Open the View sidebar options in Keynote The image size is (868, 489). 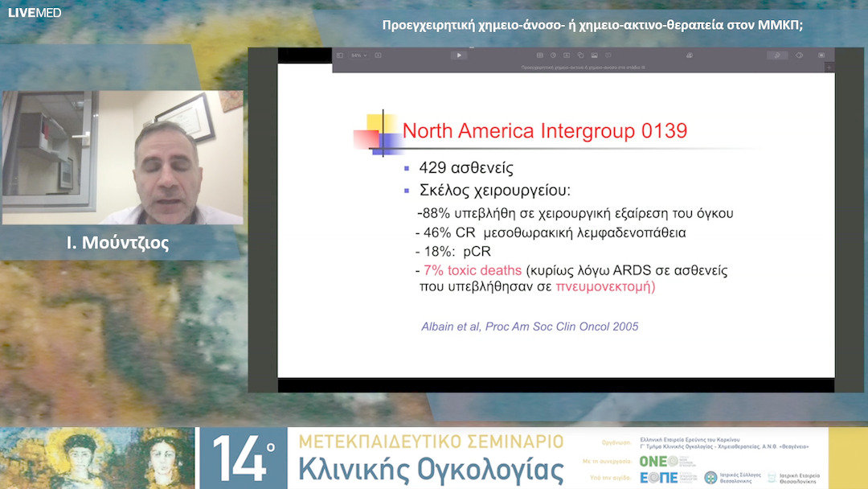click(x=340, y=55)
